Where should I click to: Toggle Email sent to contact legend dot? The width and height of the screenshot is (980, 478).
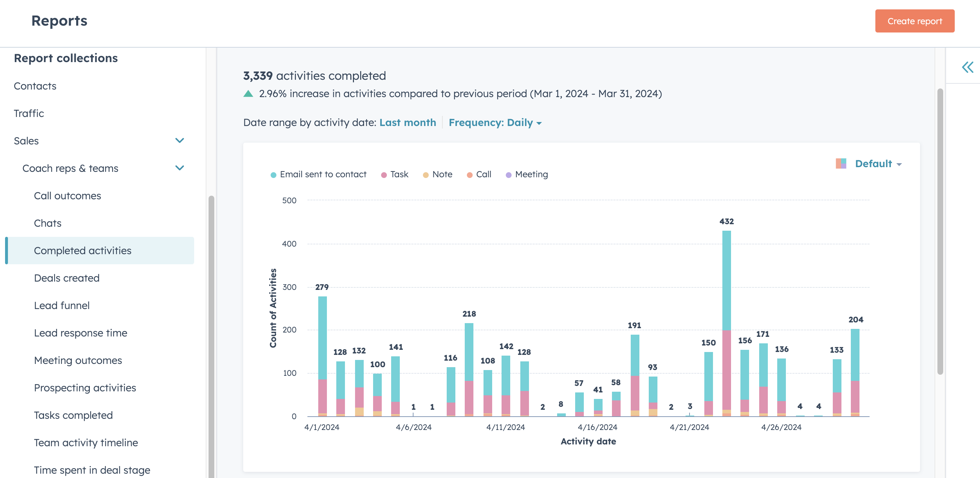[273, 175]
